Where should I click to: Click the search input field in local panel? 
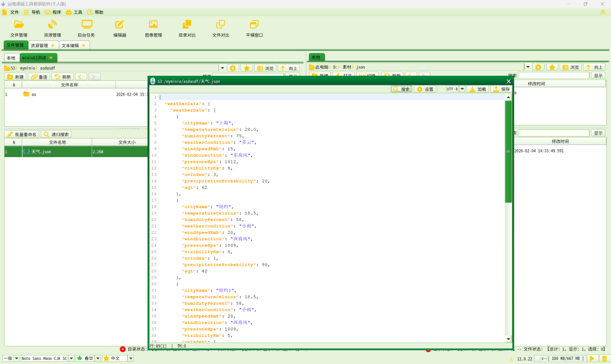[x=554, y=75]
